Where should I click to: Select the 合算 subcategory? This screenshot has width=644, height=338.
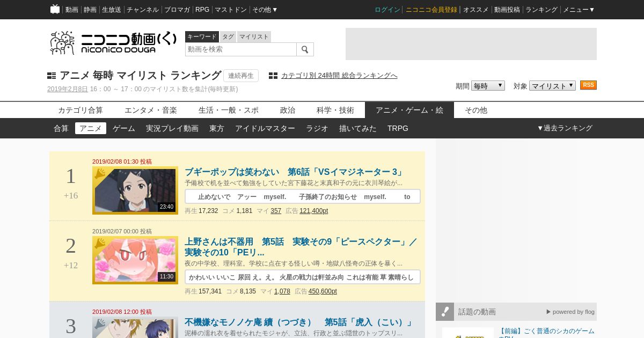61,128
